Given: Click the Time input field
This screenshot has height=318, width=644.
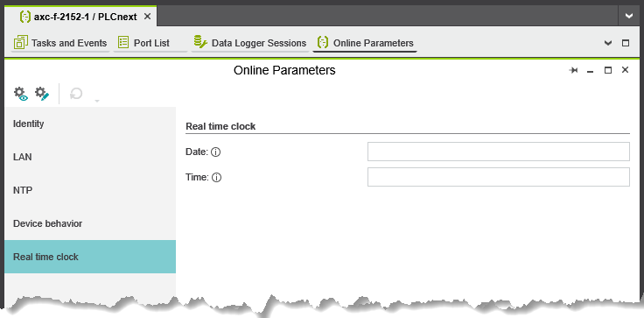Looking at the screenshot, I should point(499,177).
